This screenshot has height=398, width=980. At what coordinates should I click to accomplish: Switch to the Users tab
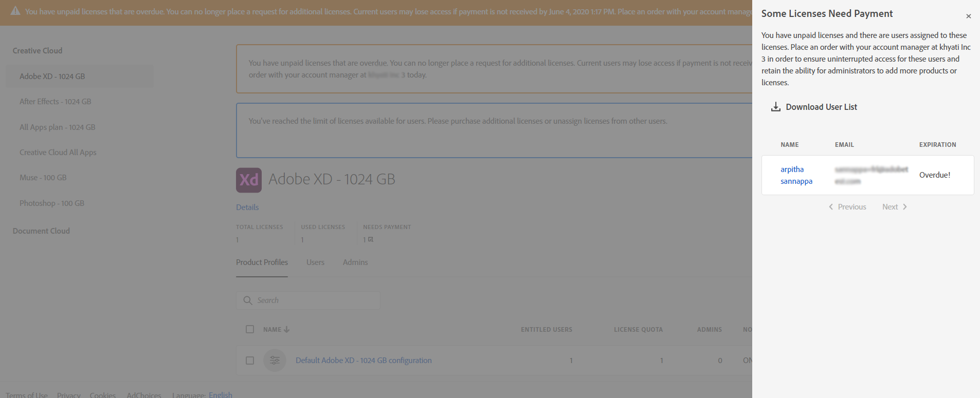[315, 262]
